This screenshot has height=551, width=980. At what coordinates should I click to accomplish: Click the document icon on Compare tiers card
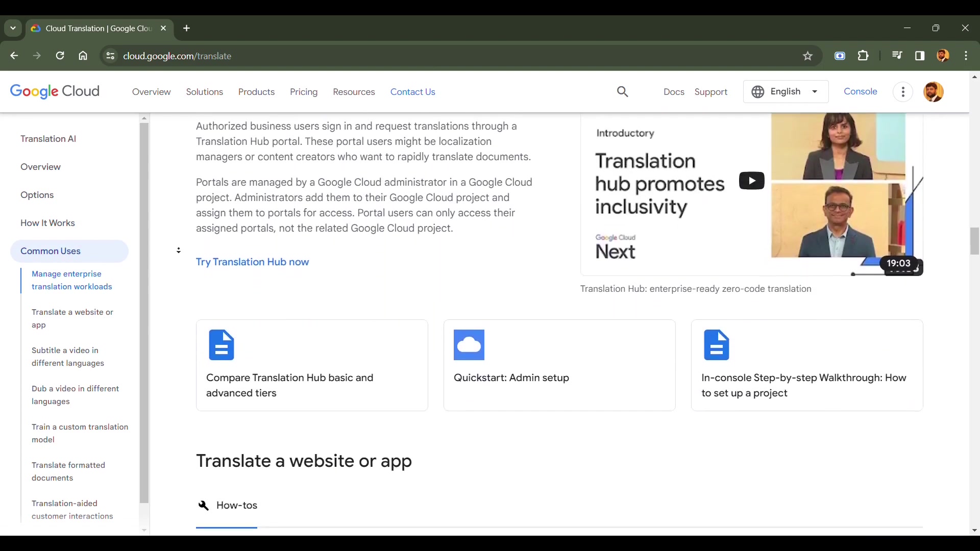(x=221, y=344)
